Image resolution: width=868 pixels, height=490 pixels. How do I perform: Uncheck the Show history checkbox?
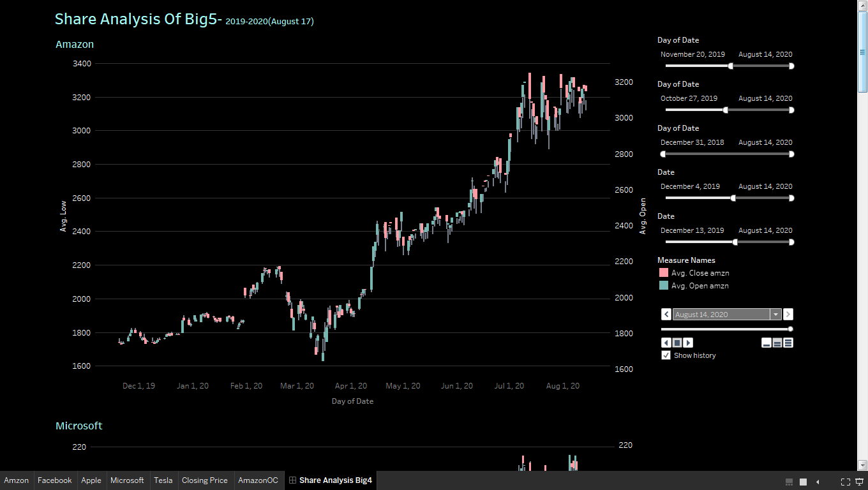(x=666, y=355)
